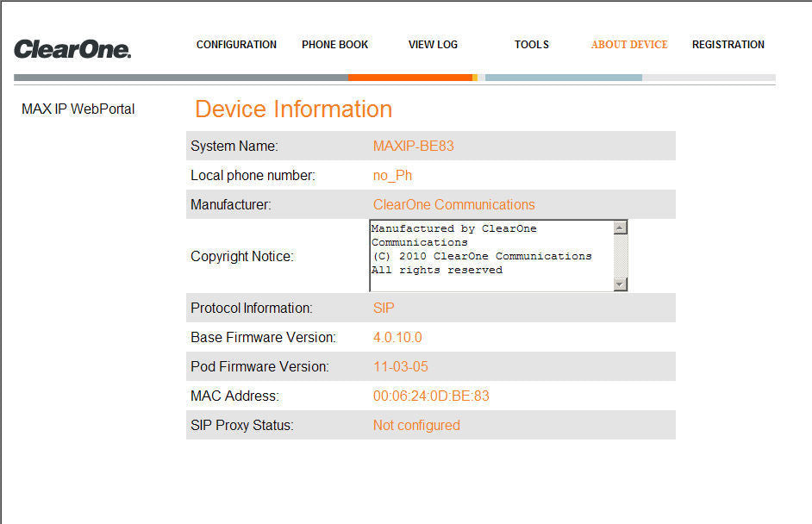812x524 pixels.
Task: Open the Tools menu
Action: pos(531,45)
